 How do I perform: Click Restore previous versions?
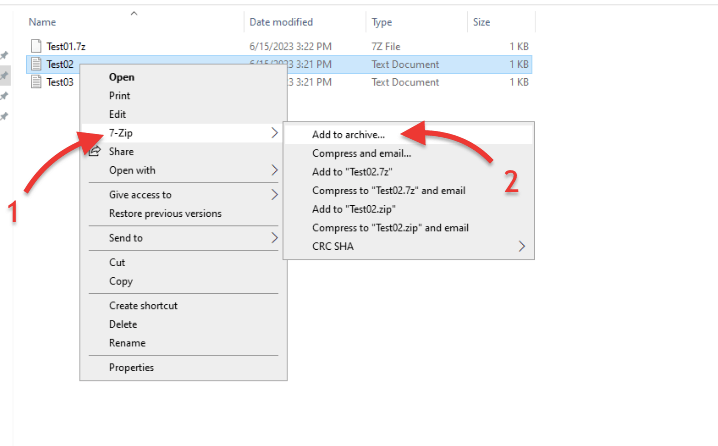click(x=165, y=213)
